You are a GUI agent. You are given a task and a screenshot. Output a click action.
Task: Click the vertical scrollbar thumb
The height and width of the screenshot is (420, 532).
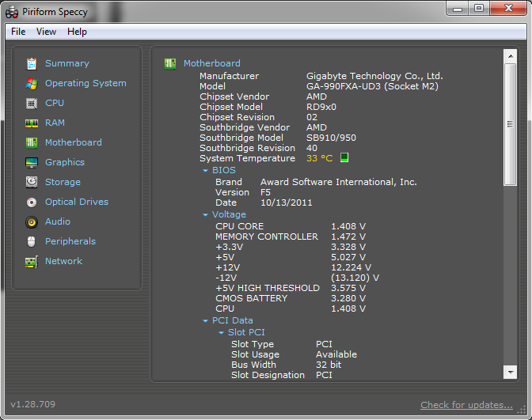point(511,124)
